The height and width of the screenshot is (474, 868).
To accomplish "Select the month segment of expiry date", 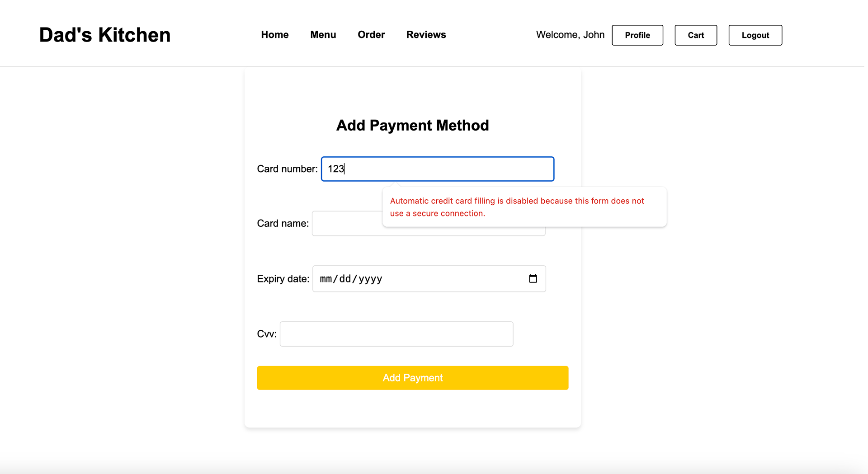I will click(325, 279).
